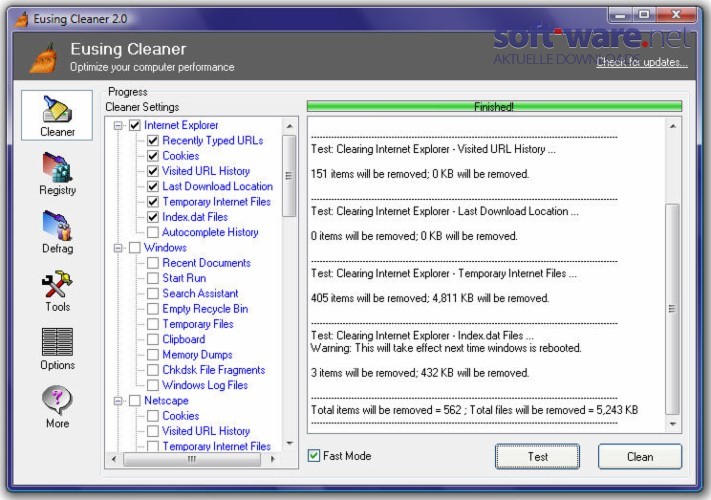Screen dimensions: 711x500
Task: Click results log vertical scrollbar thumb
Action: tap(672, 309)
